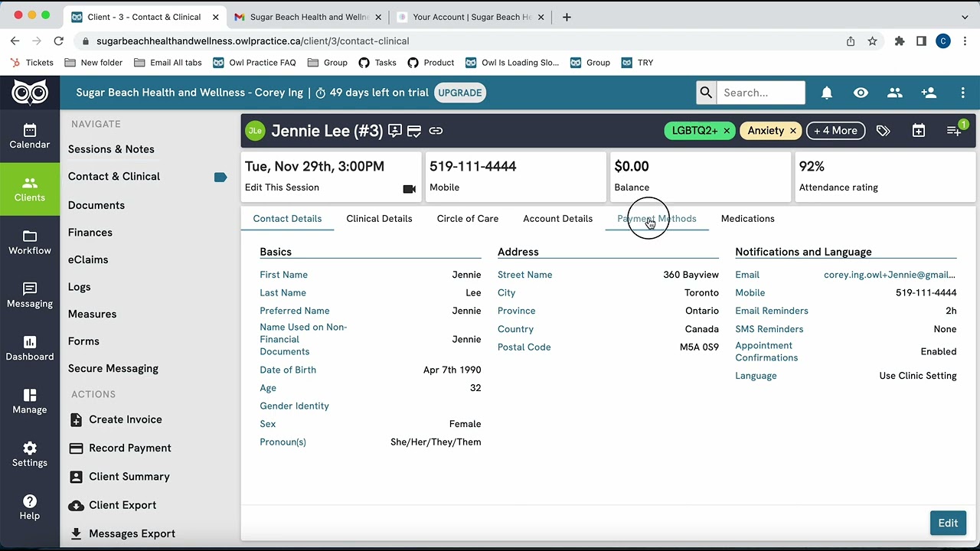
Task: Click the Edit button
Action: [x=948, y=523]
